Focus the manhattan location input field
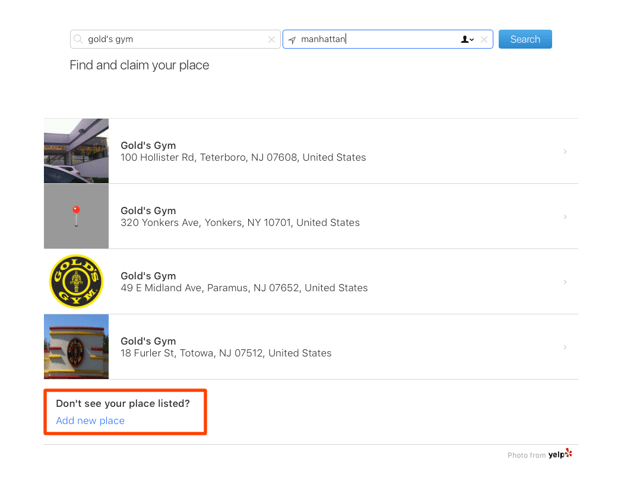 387,39
